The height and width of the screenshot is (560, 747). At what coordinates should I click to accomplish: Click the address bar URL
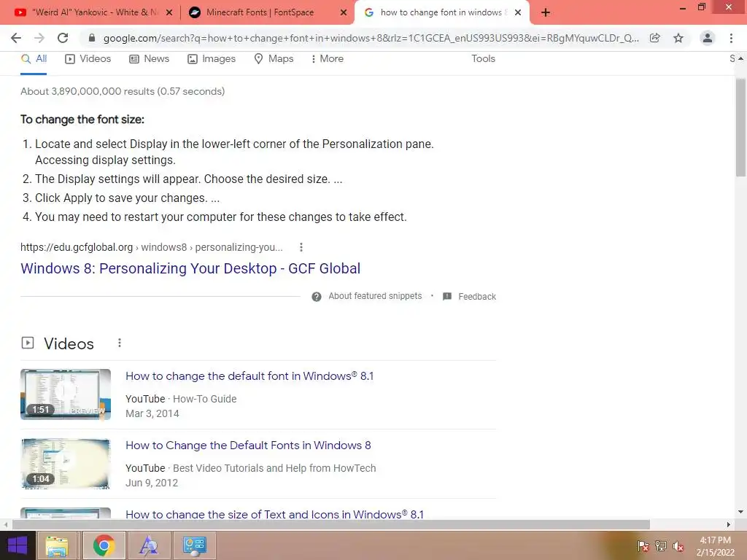tap(371, 38)
